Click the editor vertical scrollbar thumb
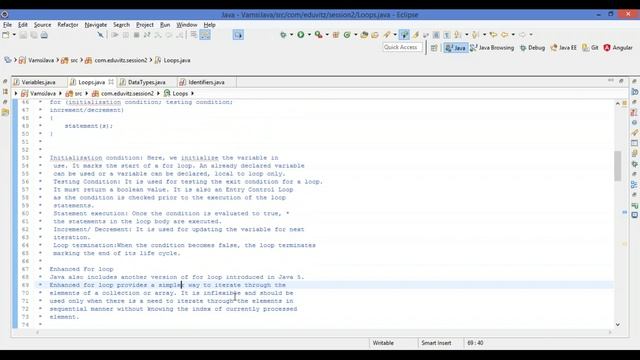 click(618, 166)
